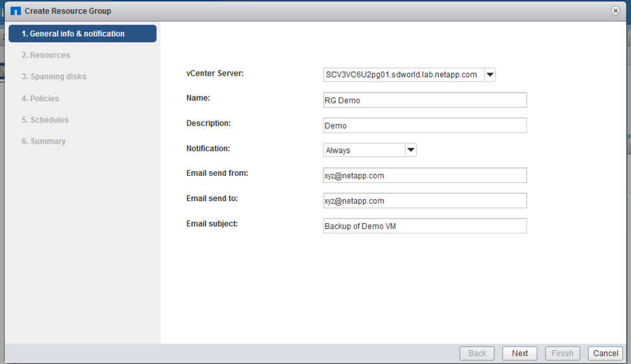Open the Schedules step

pyautogui.click(x=45, y=120)
